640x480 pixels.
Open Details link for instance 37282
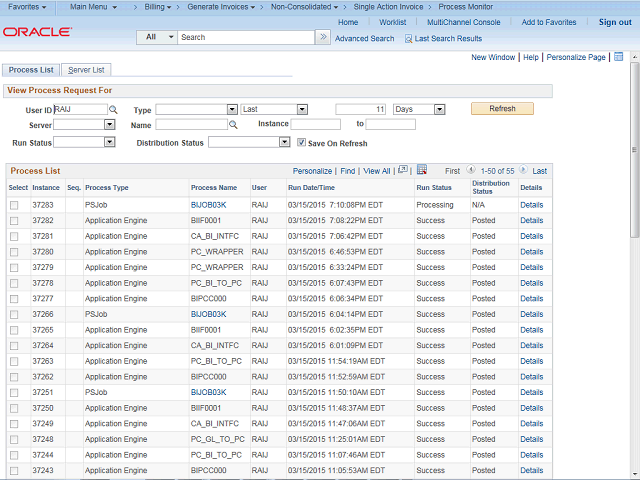[x=531, y=221]
